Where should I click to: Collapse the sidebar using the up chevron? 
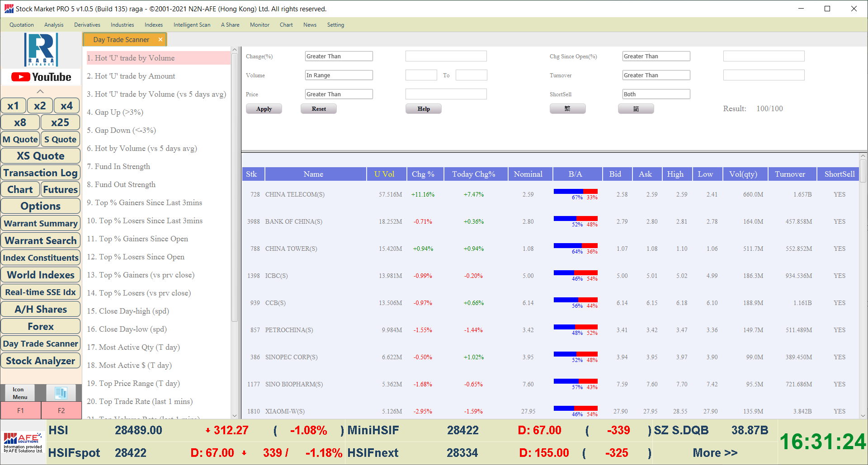(x=40, y=91)
